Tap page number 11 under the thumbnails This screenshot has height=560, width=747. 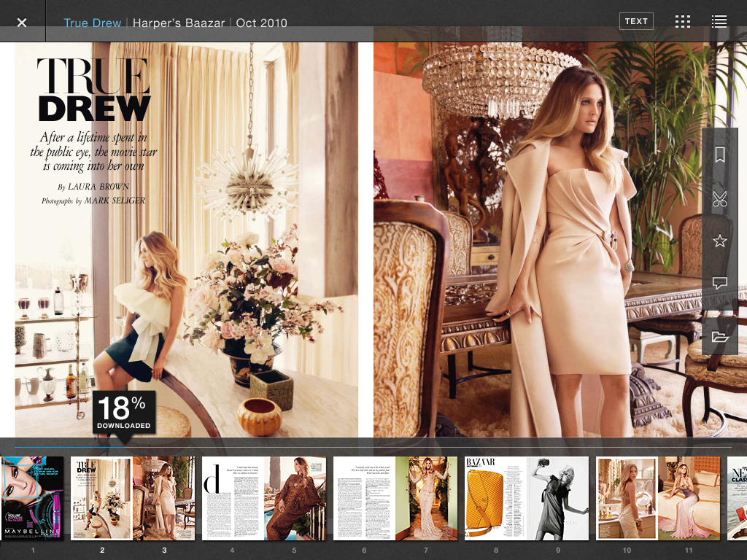(x=689, y=550)
